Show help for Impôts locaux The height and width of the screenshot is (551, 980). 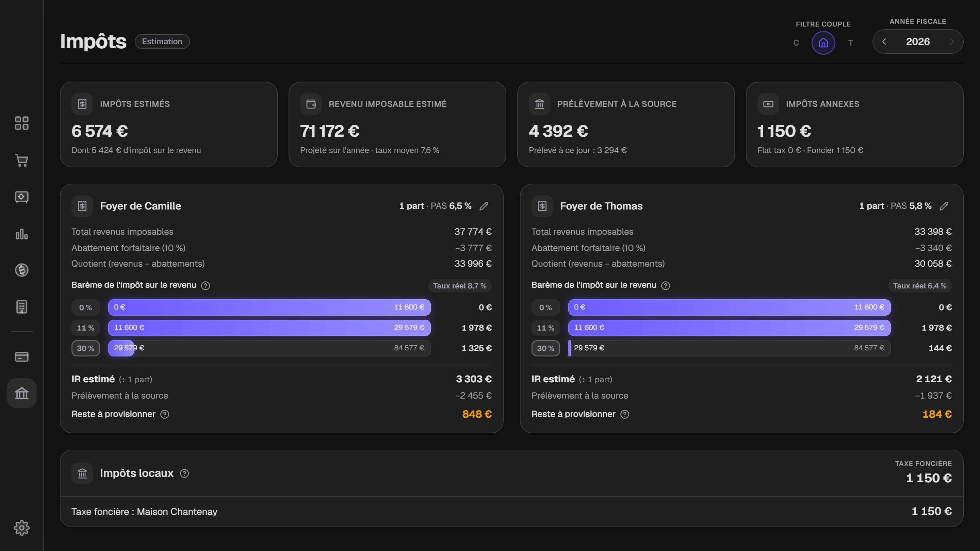pyautogui.click(x=184, y=473)
